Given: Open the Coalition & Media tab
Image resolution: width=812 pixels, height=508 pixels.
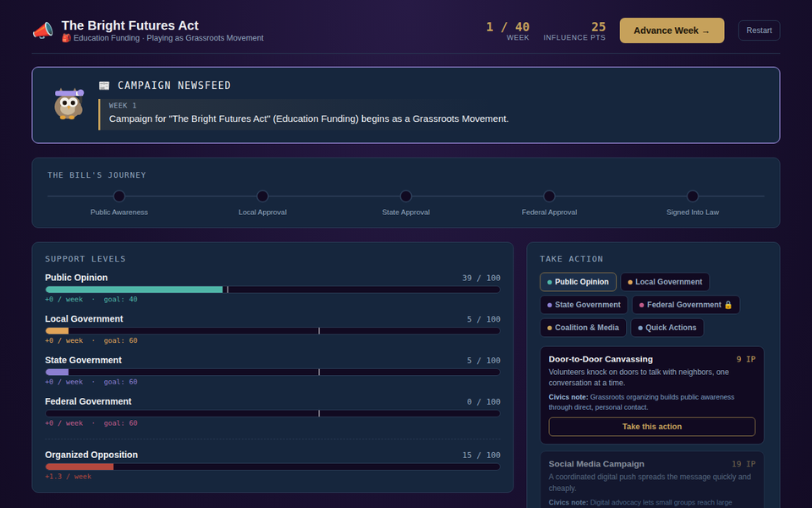Looking at the screenshot, I should point(583,328).
